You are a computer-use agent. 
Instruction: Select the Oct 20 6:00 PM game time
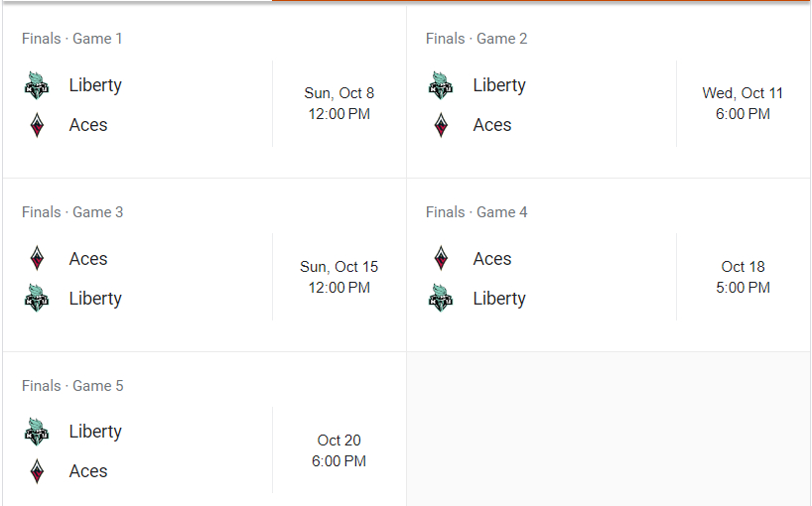(339, 450)
